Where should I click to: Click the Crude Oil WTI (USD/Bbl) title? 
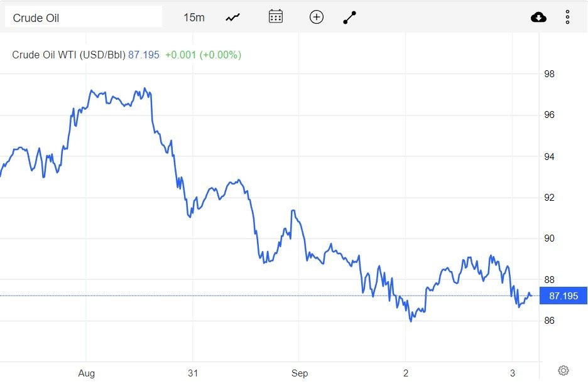[x=68, y=55]
